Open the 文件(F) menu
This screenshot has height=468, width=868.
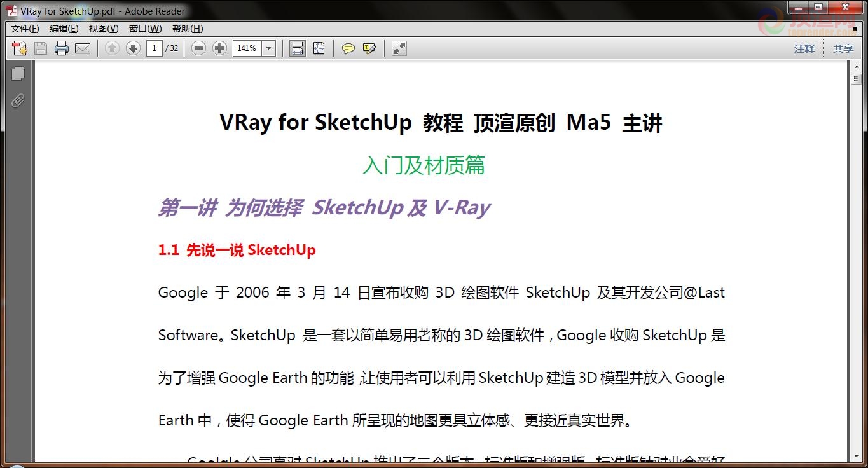[25, 29]
